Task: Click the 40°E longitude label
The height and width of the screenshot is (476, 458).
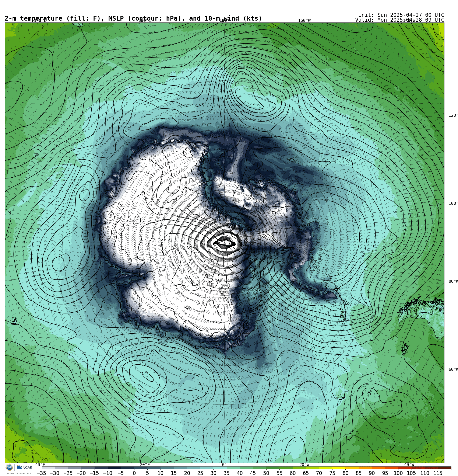Action: [x=40, y=465]
